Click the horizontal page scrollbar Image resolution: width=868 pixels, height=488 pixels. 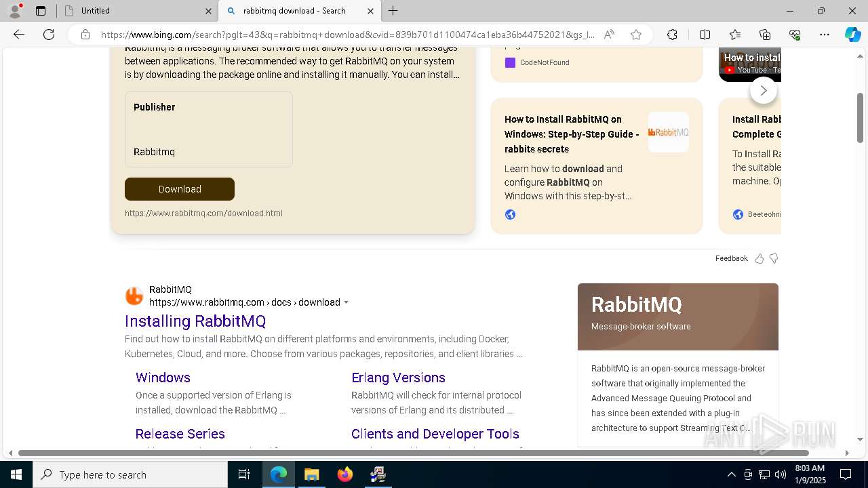point(414,453)
